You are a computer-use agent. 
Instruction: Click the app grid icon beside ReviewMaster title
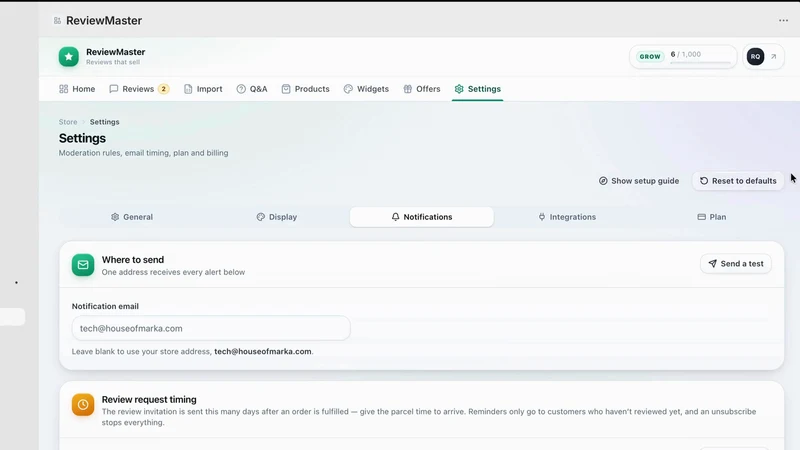coord(57,20)
